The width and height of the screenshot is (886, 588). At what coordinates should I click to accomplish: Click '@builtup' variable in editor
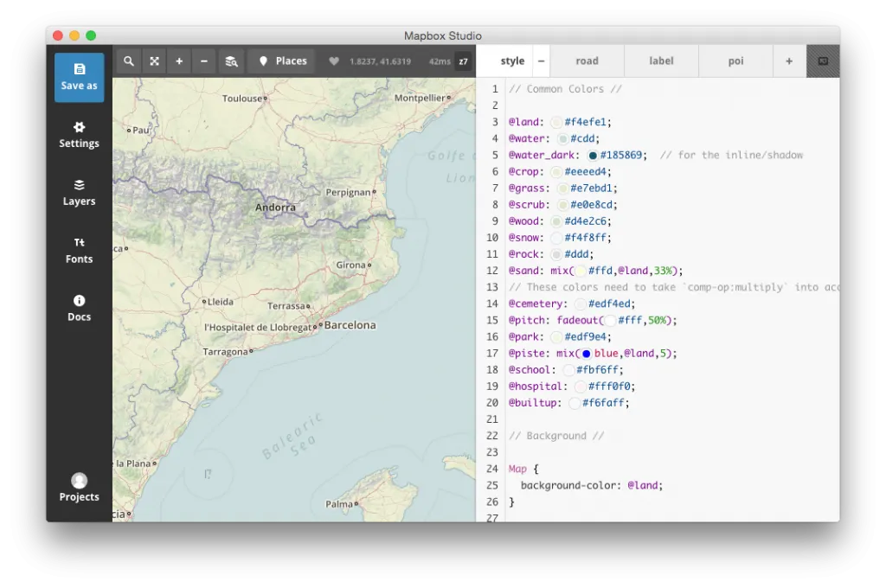click(532, 403)
